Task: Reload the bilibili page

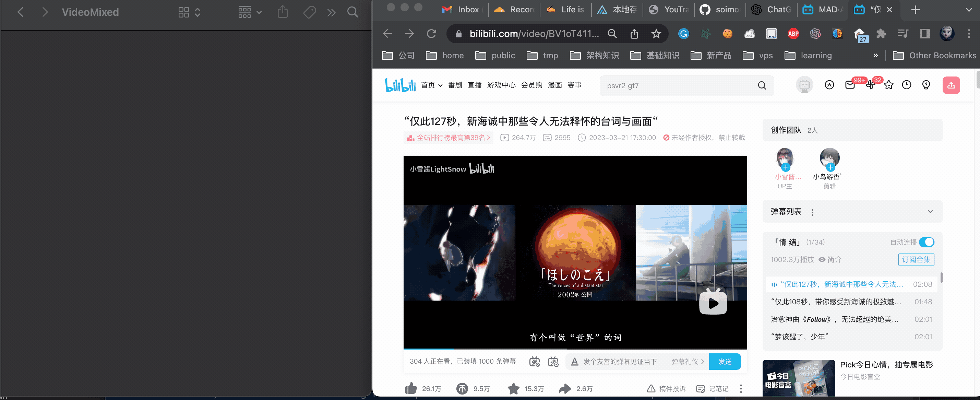Action: pyautogui.click(x=431, y=34)
